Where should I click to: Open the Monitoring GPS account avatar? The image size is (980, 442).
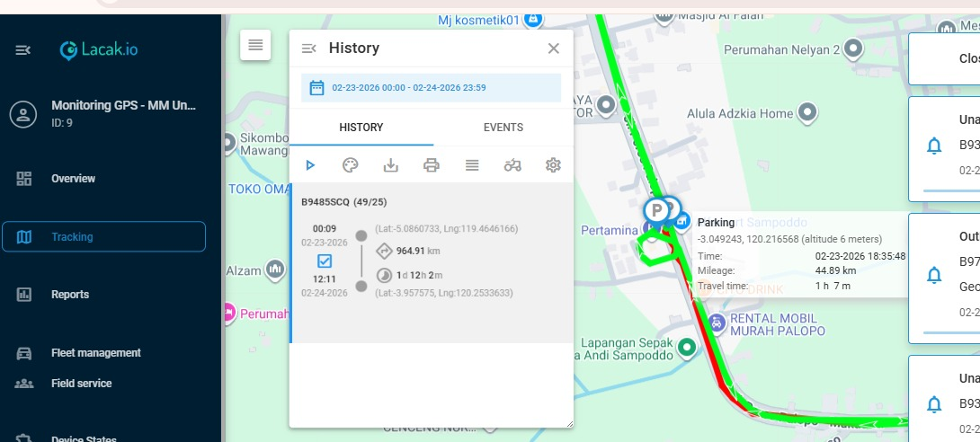(23, 114)
